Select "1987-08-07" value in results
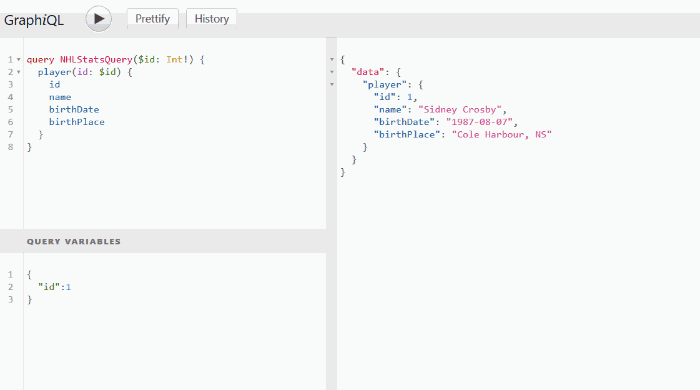The height and width of the screenshot is (390, 700). 479,122
